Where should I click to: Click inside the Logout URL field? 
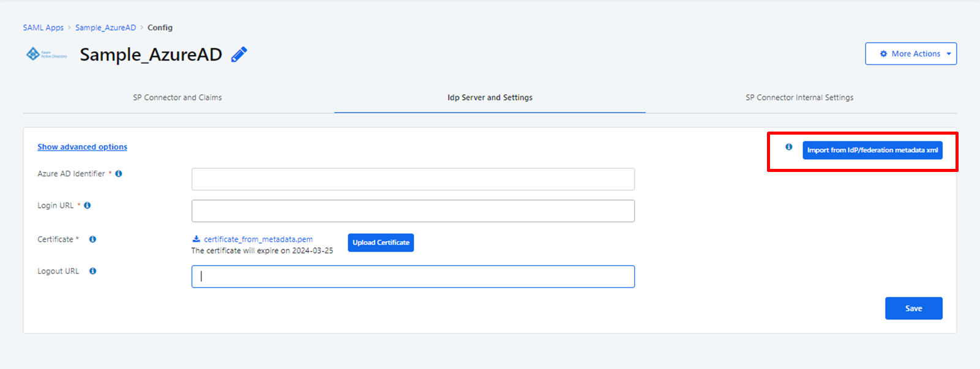413,277
